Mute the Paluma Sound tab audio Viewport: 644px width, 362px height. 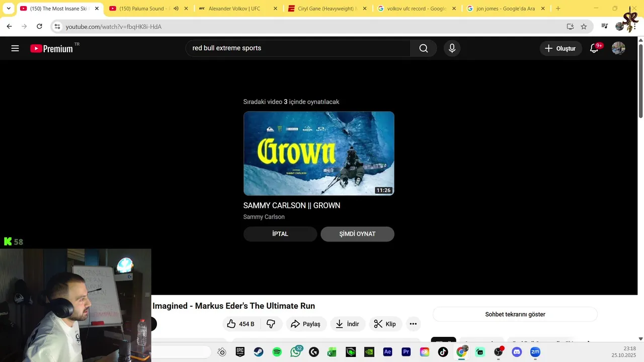(176, 9)
